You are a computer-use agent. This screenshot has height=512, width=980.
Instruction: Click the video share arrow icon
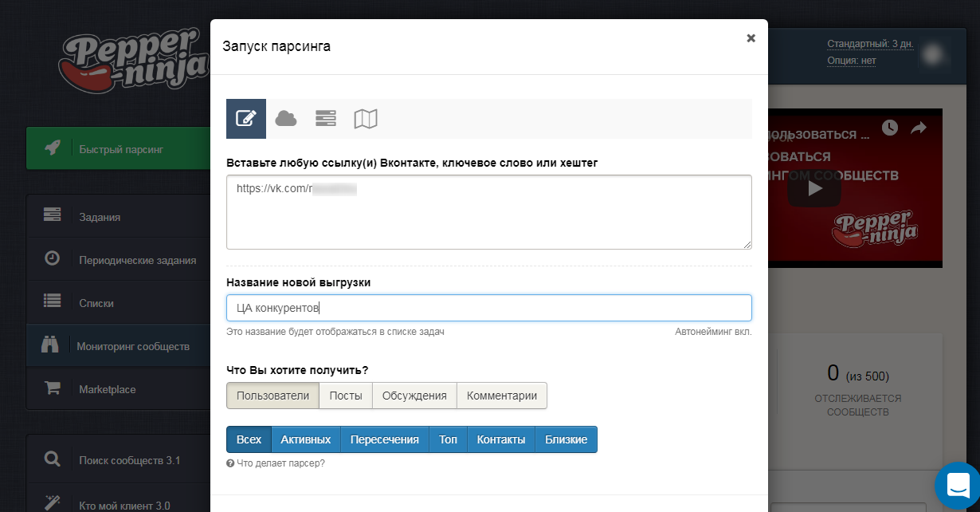pos(918,128)
